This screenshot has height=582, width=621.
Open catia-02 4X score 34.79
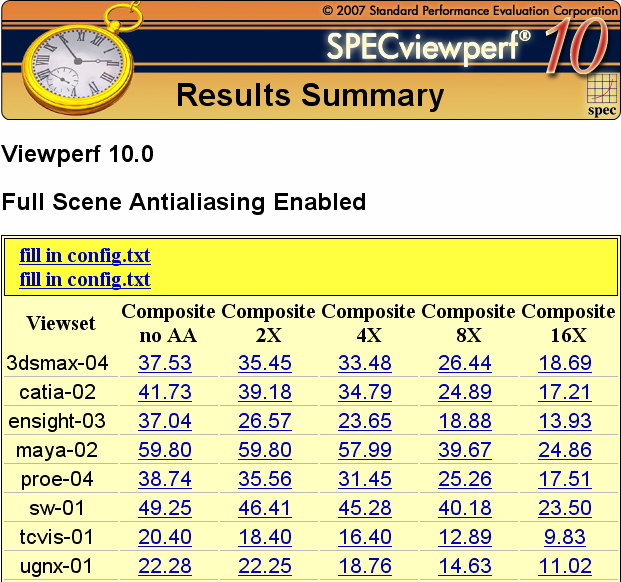click(x=365, y=392)
